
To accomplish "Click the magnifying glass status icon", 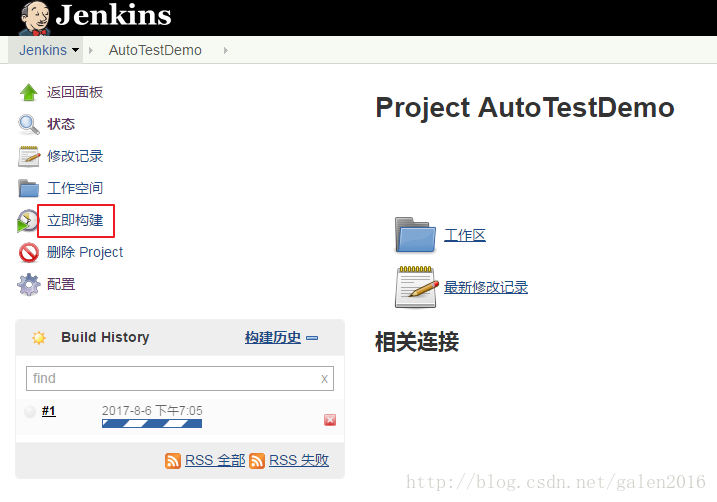I will (x=28, y=124).
